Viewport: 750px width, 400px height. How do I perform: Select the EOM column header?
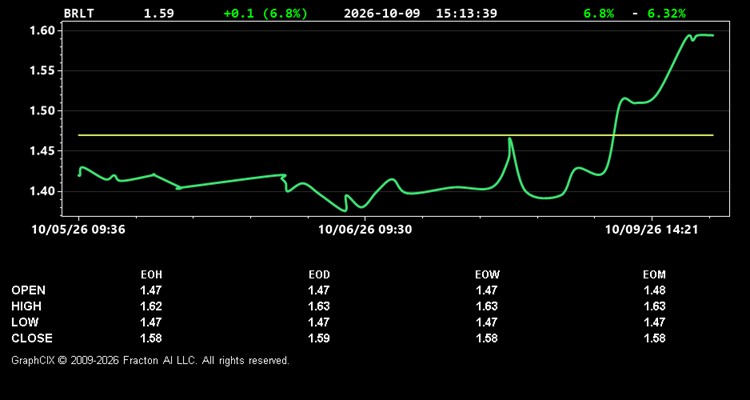coord(654,275)
